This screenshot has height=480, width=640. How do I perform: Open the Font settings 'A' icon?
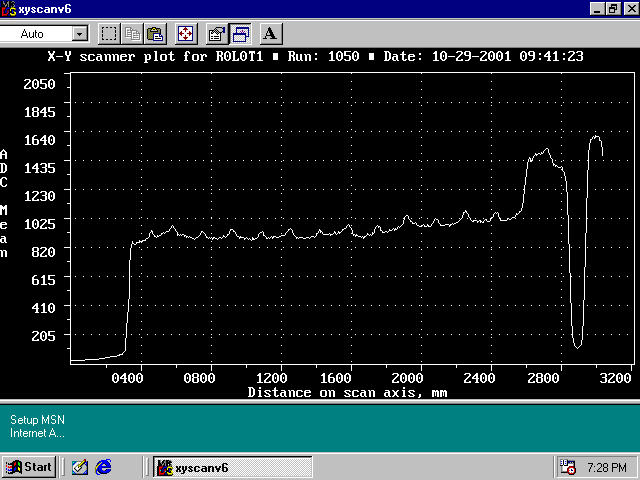click(270, 33)
